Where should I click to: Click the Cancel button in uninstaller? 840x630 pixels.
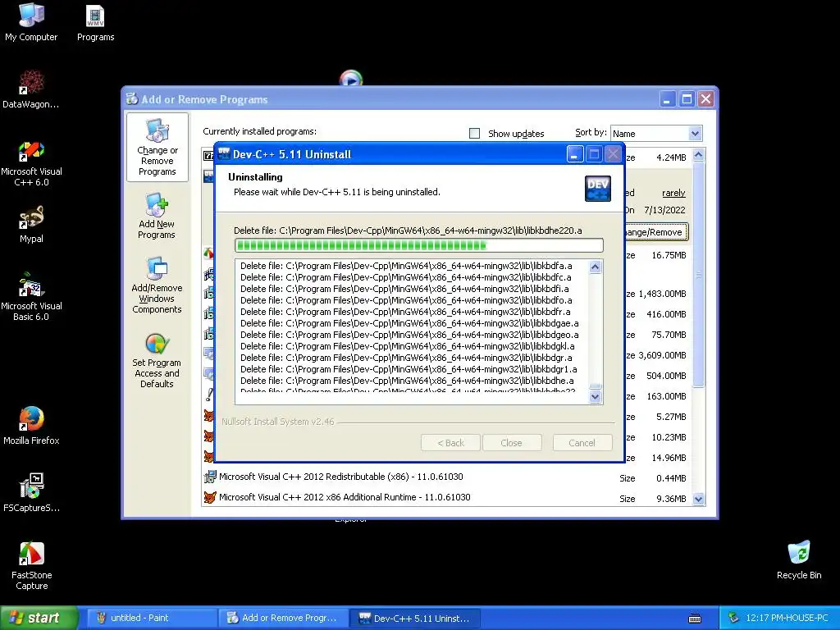(582, 442)
